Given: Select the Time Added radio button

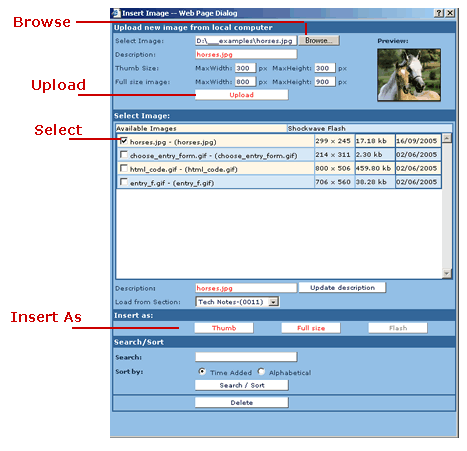Looking at the screenshot, I should click(x=202, y=371).
